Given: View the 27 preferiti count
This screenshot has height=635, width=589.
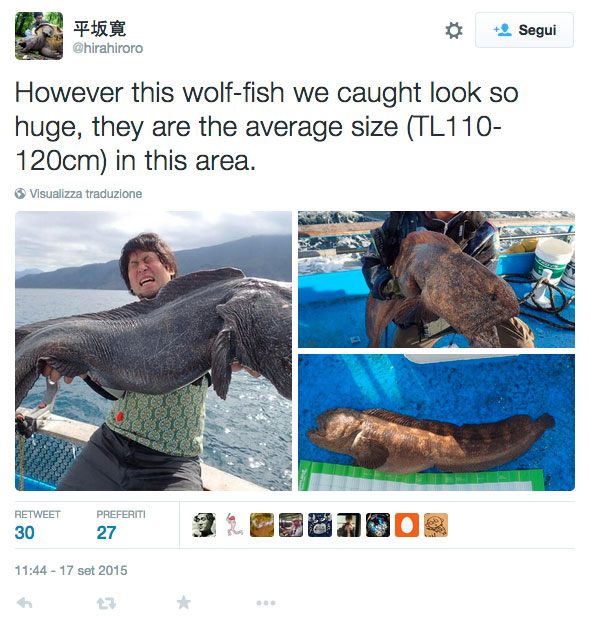Looking at the screenshot, I should coord(106,533).
